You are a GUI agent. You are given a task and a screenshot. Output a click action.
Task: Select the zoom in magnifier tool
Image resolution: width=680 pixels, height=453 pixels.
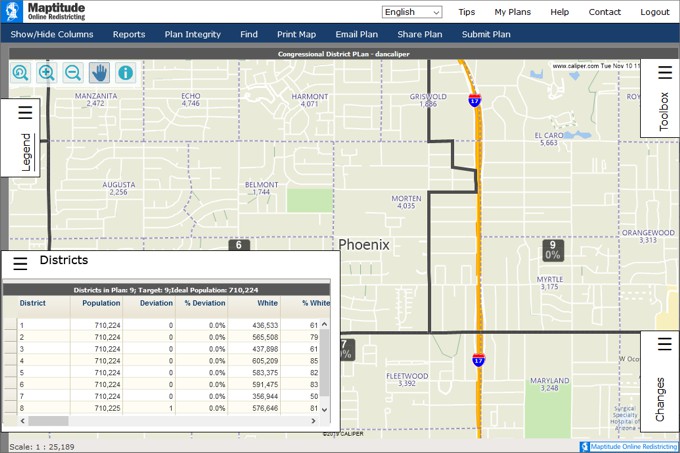tap(47, 73)
